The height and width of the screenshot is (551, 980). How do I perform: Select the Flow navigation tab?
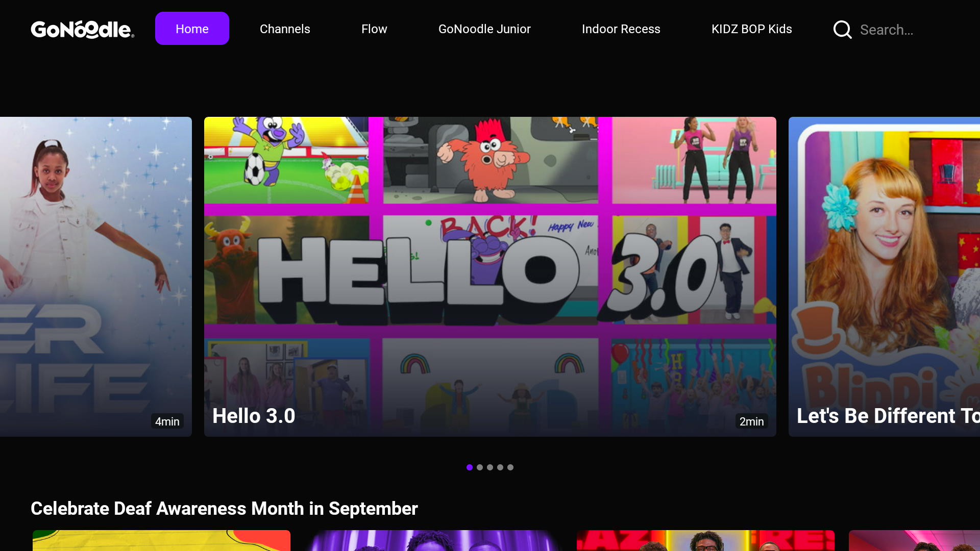(374, 29)
